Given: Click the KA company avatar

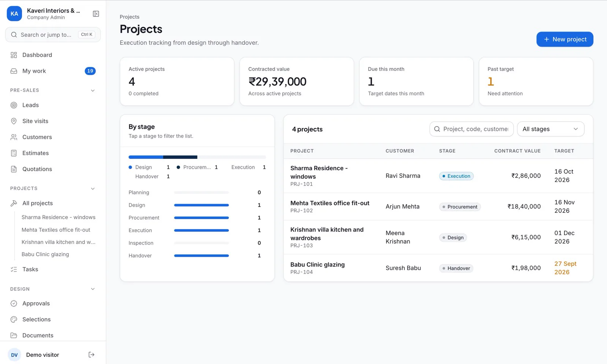Looking at the screenshot, I should coord(14,14).
